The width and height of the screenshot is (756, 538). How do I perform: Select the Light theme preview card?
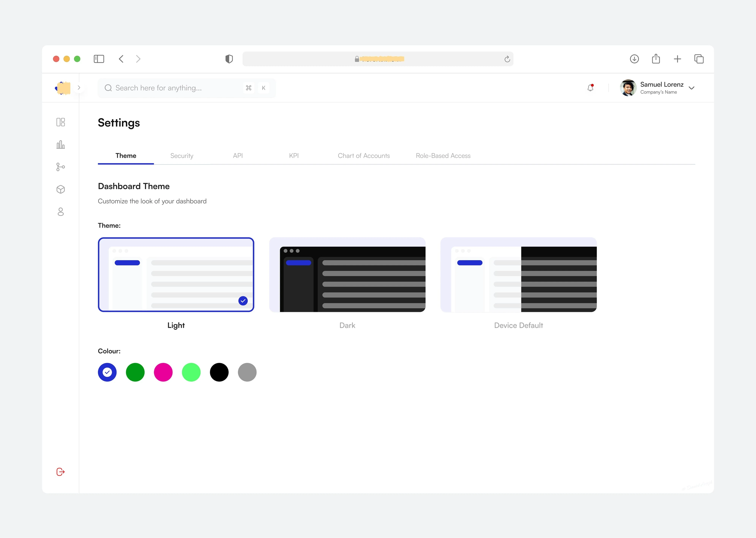176,275
